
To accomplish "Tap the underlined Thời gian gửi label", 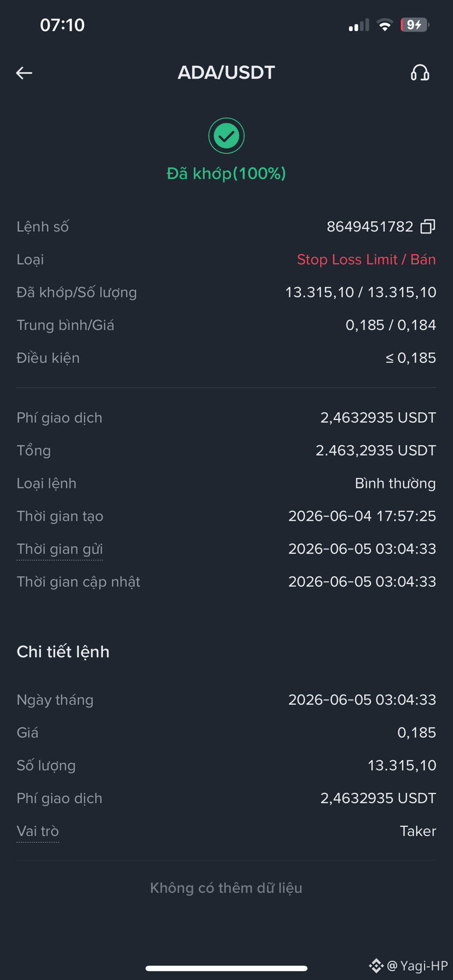I will click(60, 549).
